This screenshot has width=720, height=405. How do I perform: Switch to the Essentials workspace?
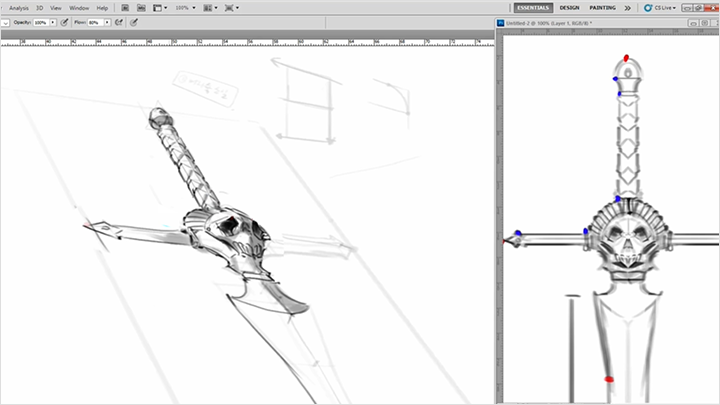click(533, 8)
